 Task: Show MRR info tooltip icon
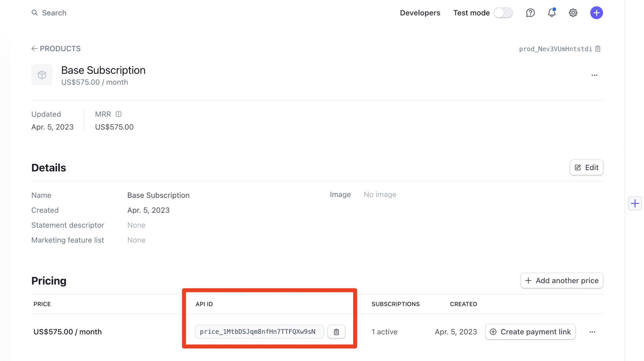tap(119, 114)
